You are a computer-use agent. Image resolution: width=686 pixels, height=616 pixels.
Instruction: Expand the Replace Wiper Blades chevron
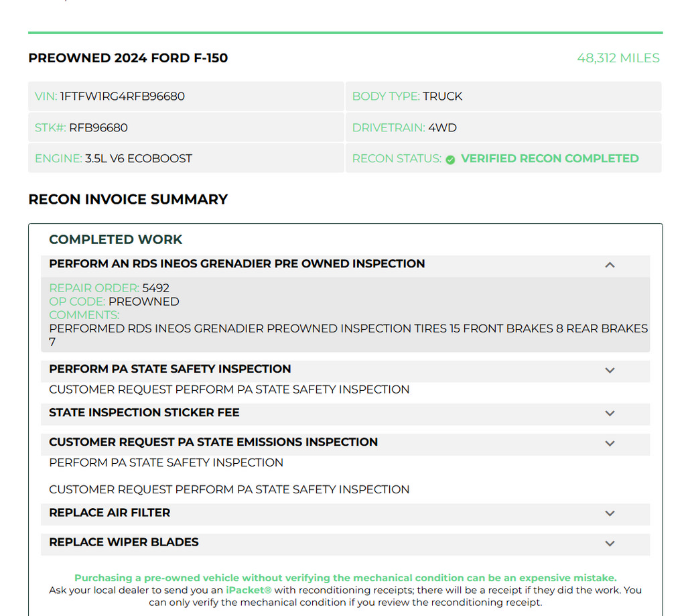610,544
